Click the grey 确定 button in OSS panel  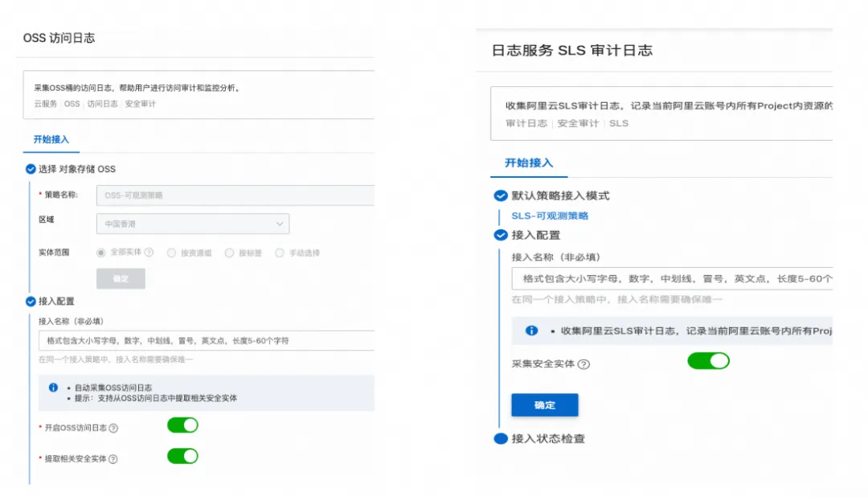click(121, 279)
